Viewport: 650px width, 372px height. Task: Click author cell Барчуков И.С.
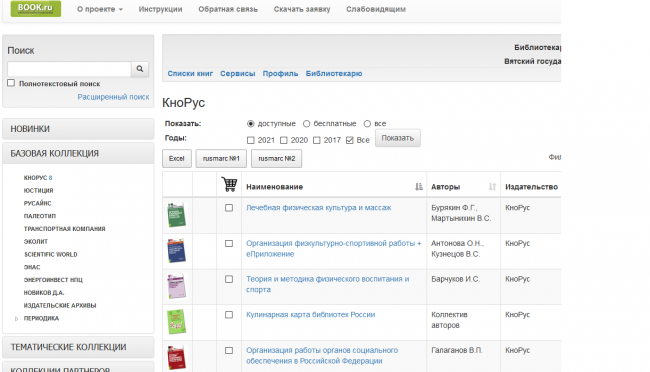click(455, 279)
